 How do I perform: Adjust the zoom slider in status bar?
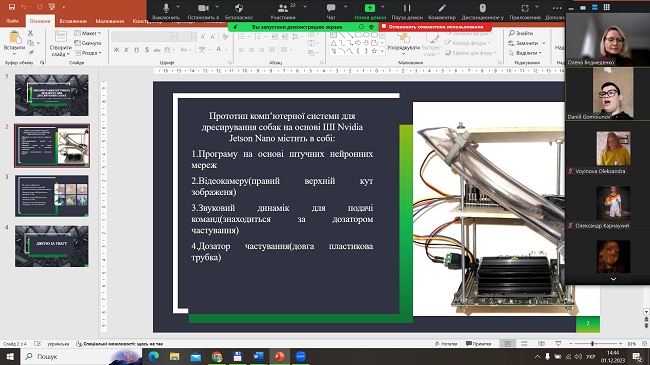592,343
